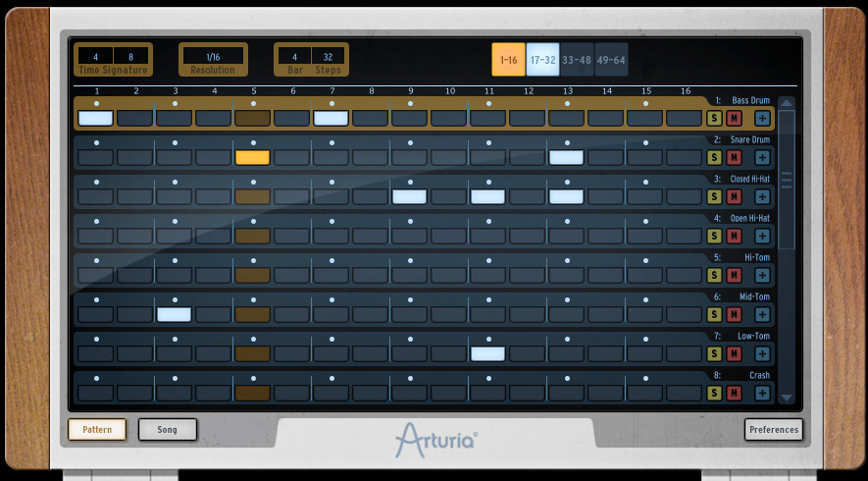Disable step 11 on Low-Tom row
The width and height of the screenshot is (868, 481).
(x=487, y=353)
